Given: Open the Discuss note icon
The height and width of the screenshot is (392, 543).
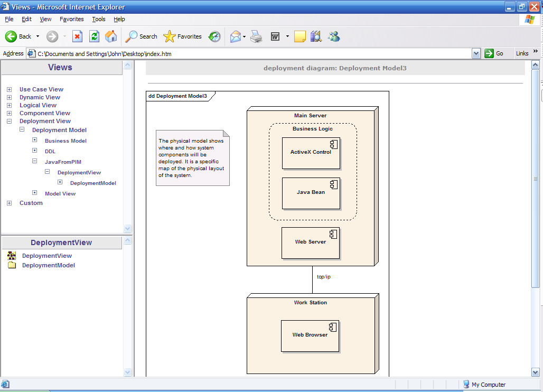Looking at the screenshot, I should coord(300,36).
